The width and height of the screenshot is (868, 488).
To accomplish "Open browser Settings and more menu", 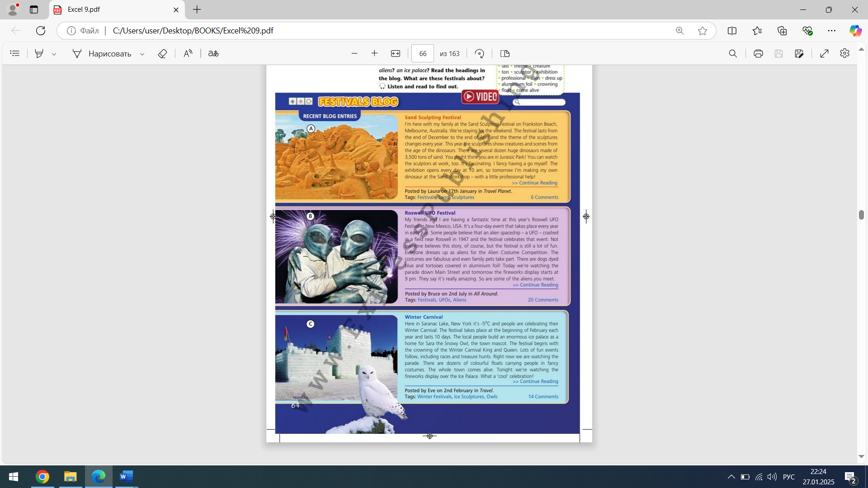I will tap(831, 31).
